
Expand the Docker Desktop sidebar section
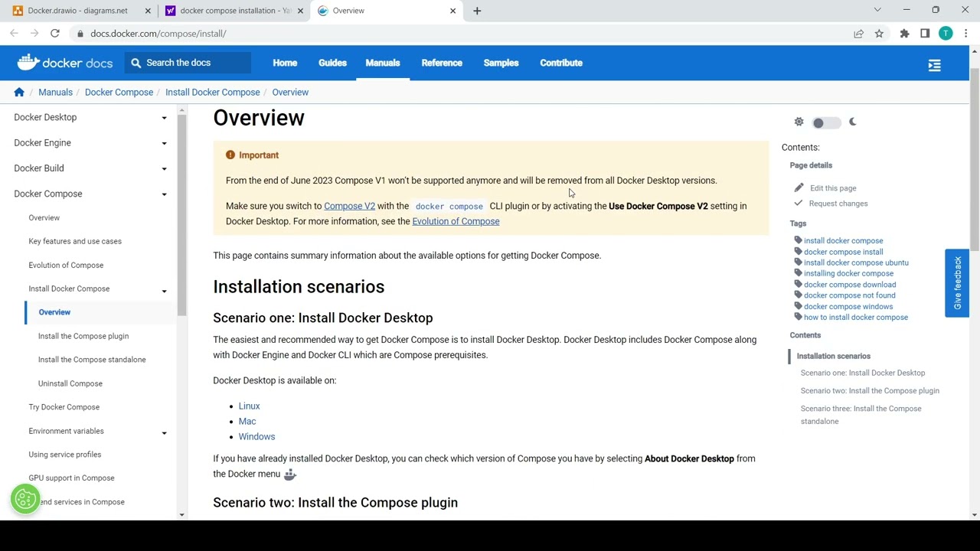click(164, 117)
